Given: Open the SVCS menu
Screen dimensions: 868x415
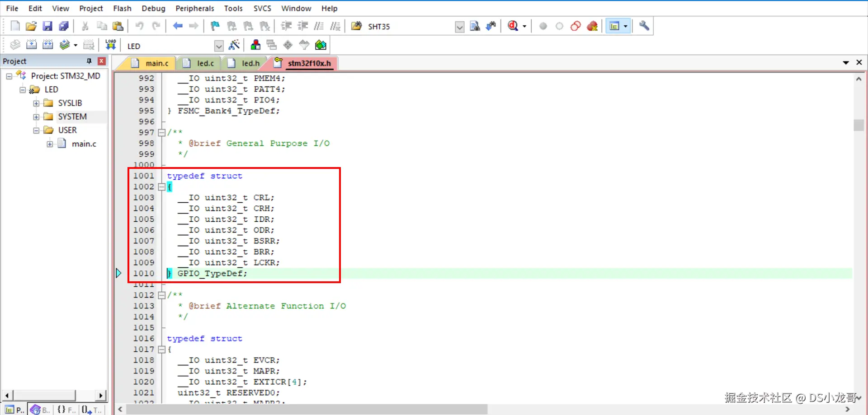Looking at the screenshot, I should pos(262,8).
